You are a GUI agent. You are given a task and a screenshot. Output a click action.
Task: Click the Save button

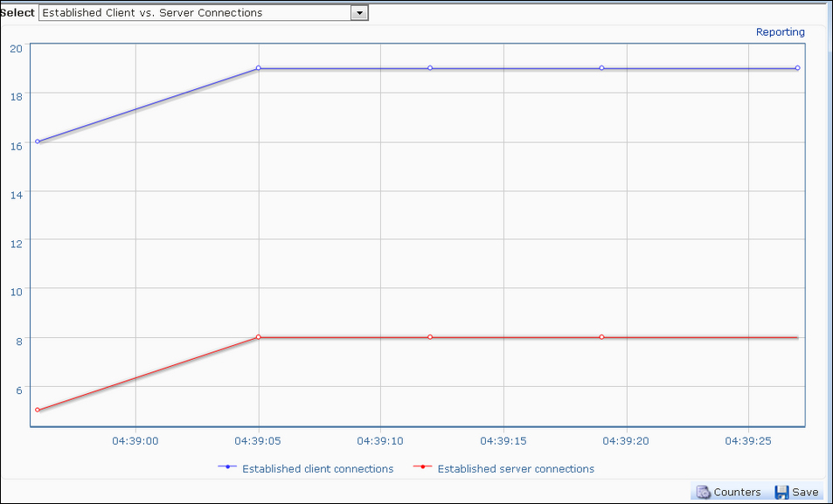point(796,492)
